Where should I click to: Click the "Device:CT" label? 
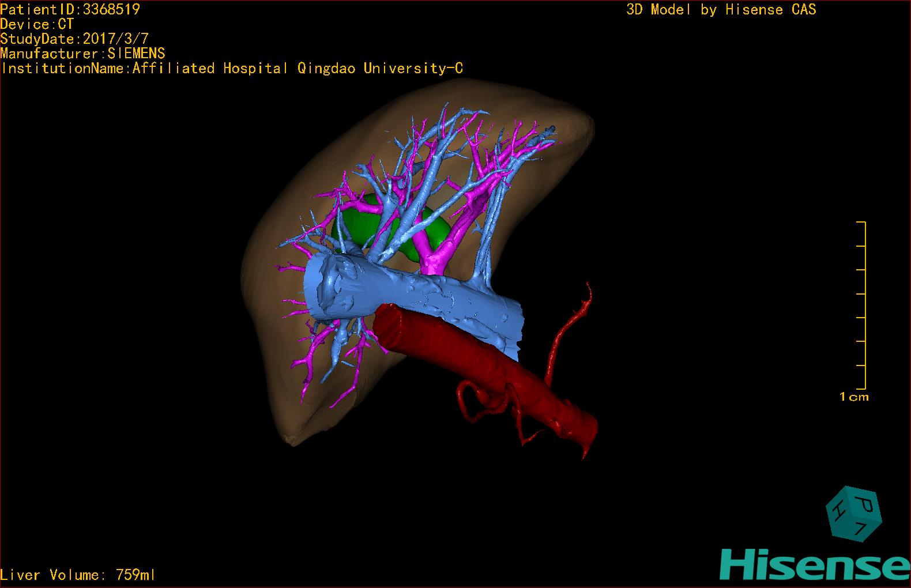click(37, 24)
